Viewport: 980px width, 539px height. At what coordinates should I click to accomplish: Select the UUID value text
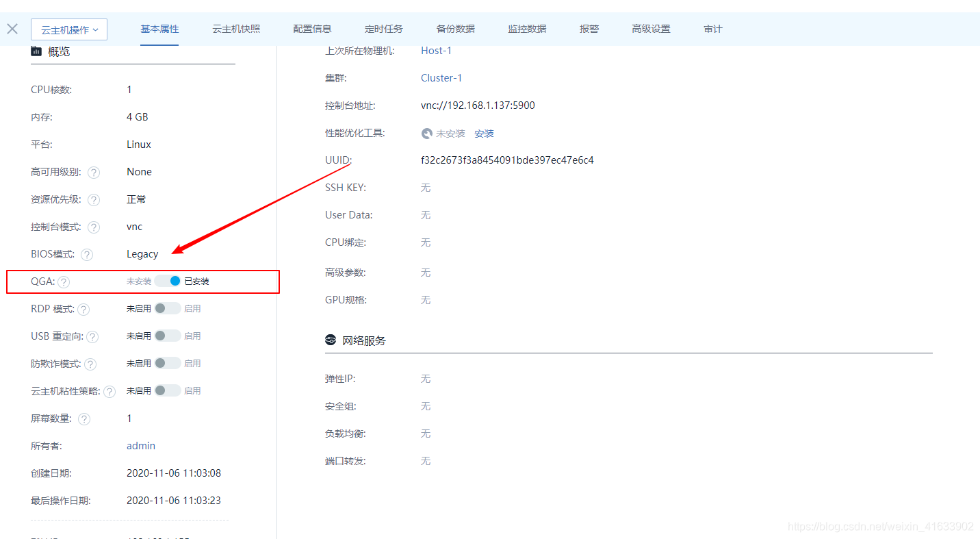[x=507, y=160]
